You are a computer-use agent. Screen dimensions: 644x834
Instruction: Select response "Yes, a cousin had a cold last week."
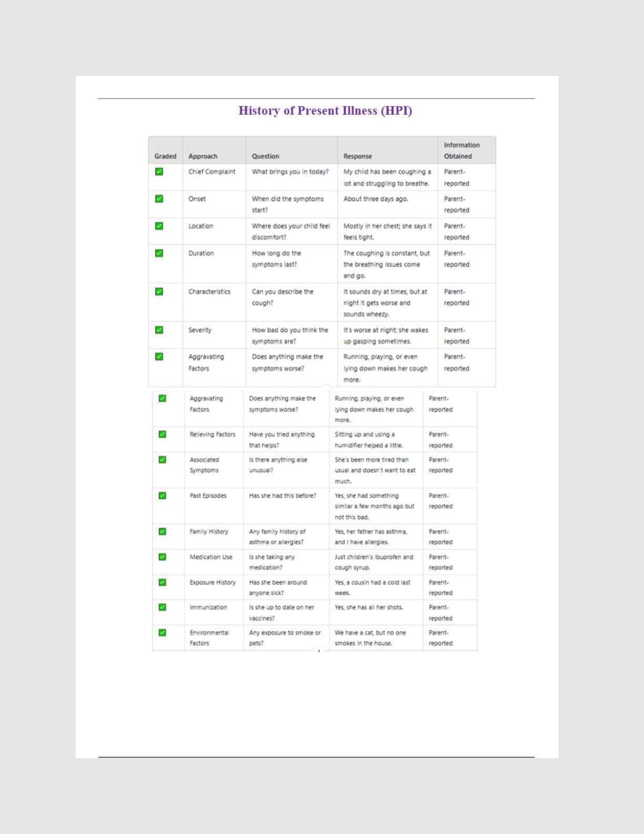tap(373, 588)
